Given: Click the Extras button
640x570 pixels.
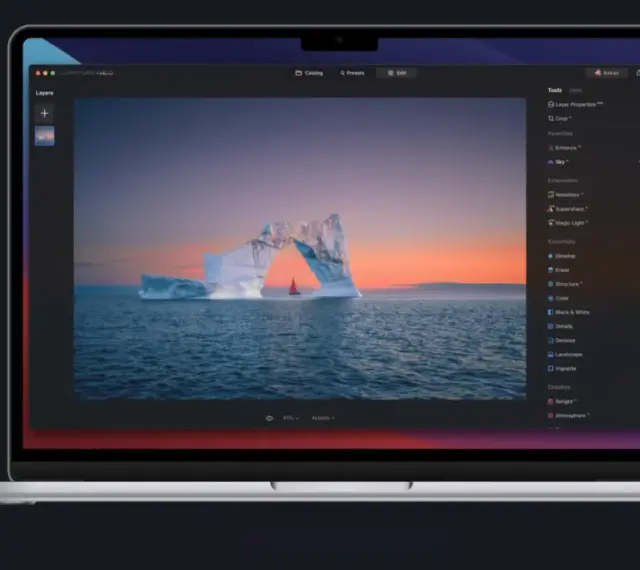Looking at the screenshot, I should point(607,73).
